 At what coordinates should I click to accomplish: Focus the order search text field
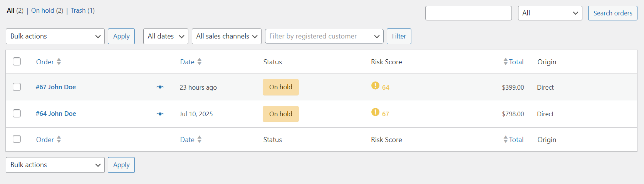(x=468, y=13)
